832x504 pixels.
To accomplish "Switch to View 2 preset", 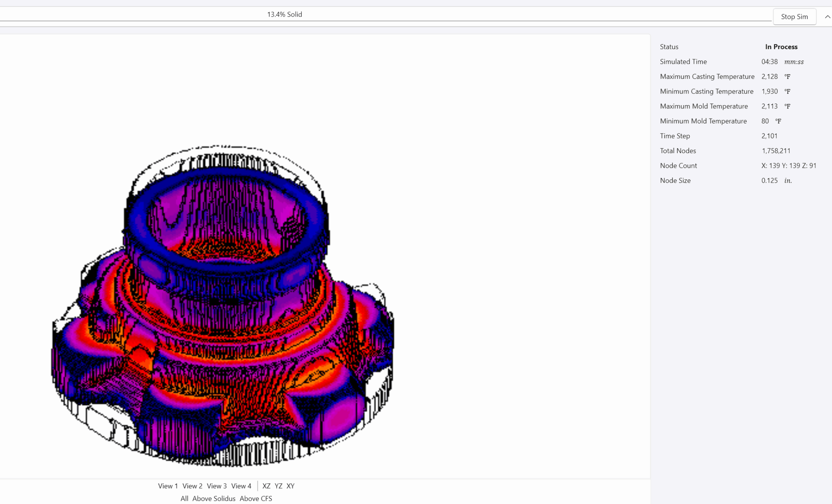I will click(192, 486).
